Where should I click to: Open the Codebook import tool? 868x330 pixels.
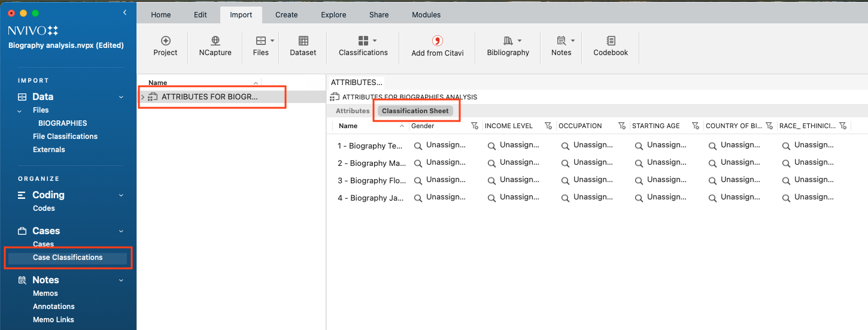611,41
